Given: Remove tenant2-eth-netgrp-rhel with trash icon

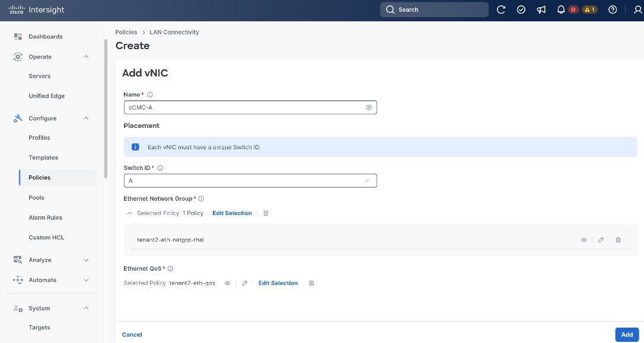Looking at the screenshot, I should point(618,240).
